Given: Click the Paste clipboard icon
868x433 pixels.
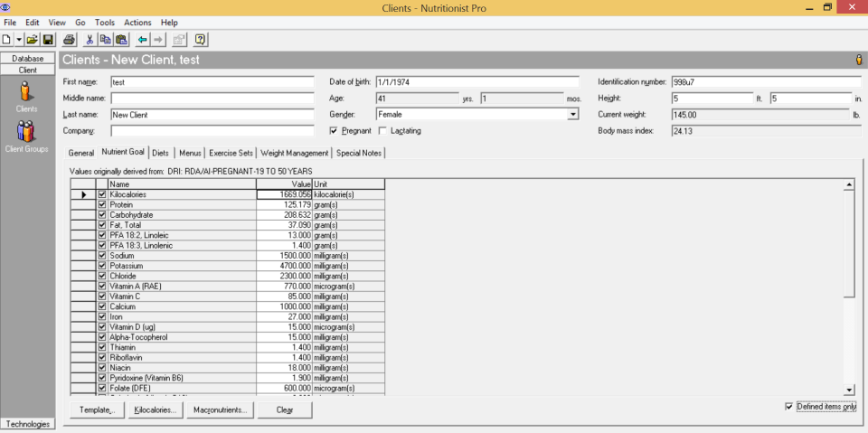Looking at the screenshot, I should 120,39.
